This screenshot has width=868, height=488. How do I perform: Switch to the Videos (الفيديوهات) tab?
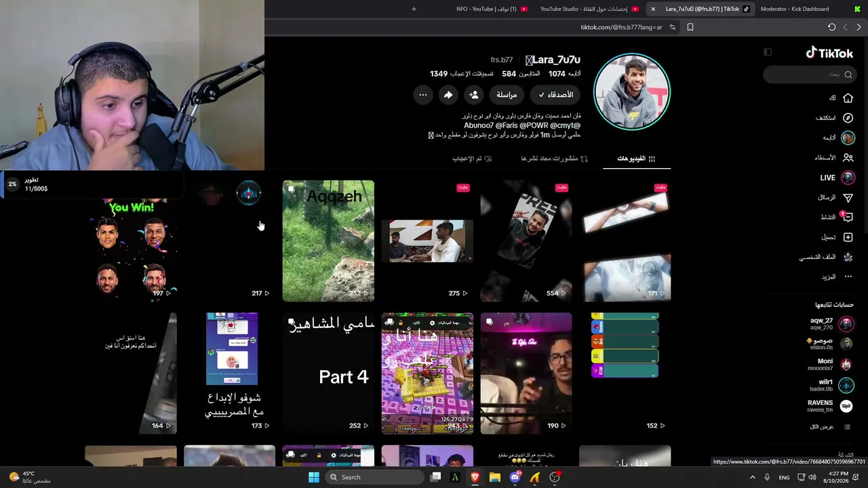(636, 159)
